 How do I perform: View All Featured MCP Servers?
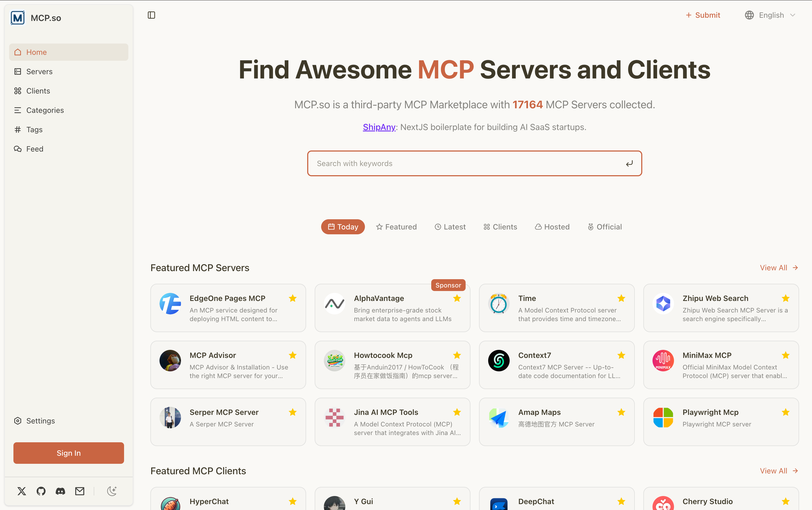click(779, 268)
